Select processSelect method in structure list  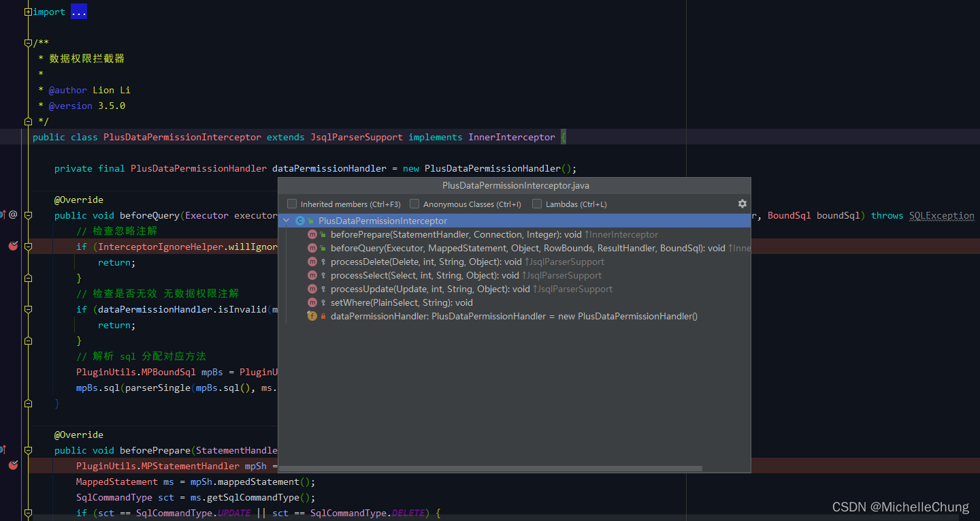514,275
